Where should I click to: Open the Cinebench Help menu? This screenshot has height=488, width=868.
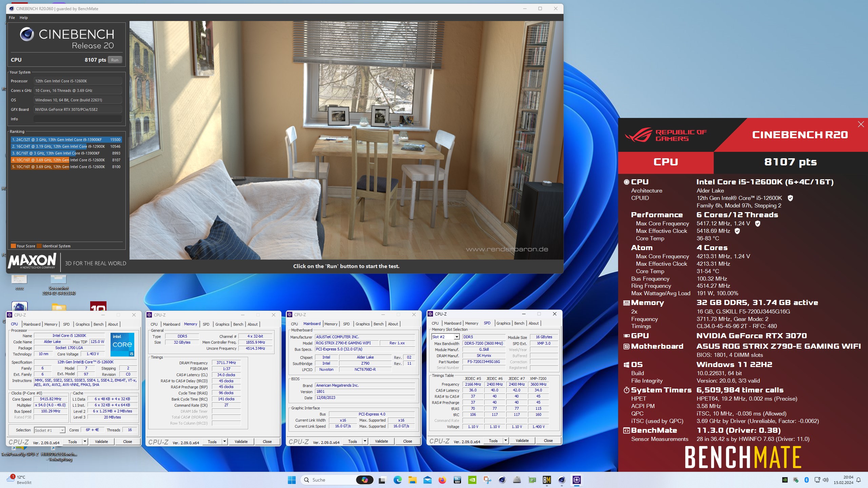click(24, 18)
